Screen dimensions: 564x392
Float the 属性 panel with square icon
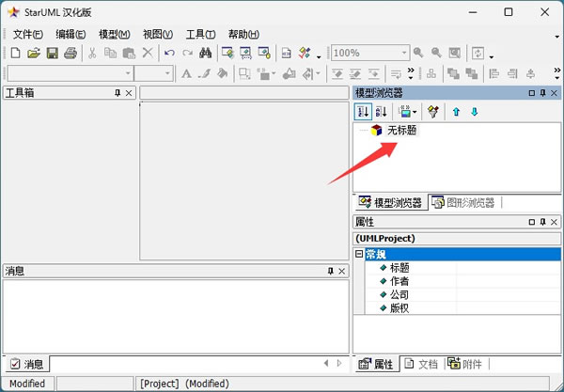pyautogui.click(x=532, y=222)
